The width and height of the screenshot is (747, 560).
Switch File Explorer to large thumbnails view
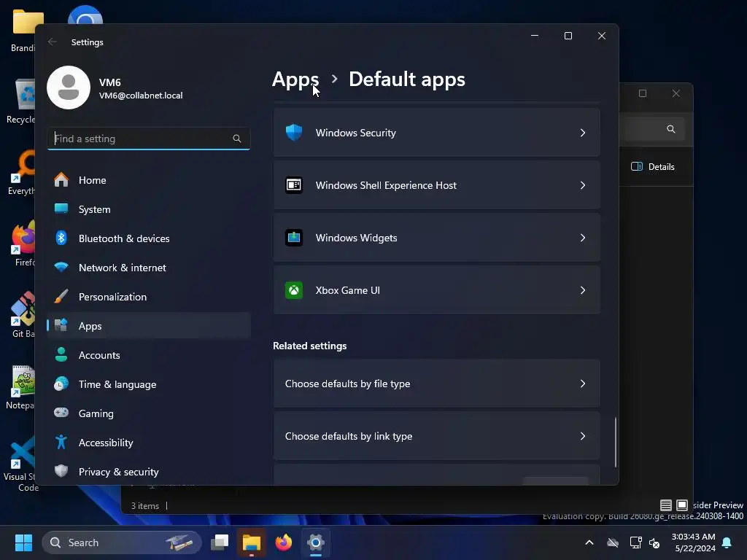coord(682,505)
